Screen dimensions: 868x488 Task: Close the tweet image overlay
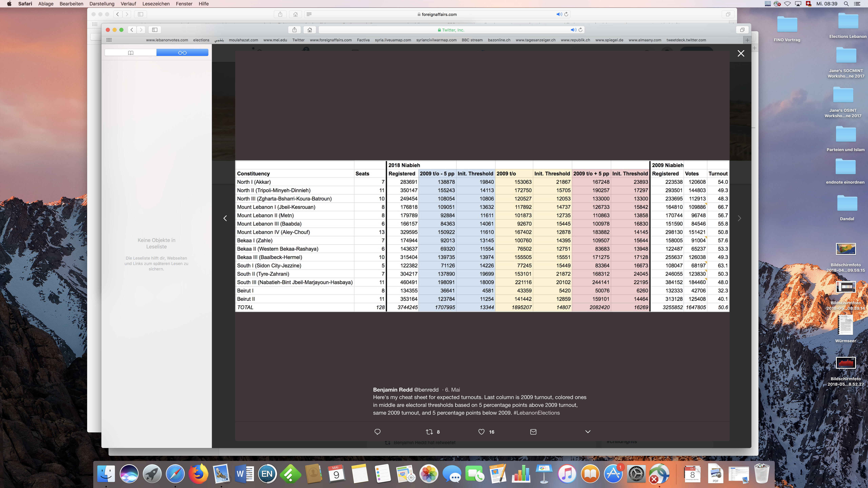741,53
